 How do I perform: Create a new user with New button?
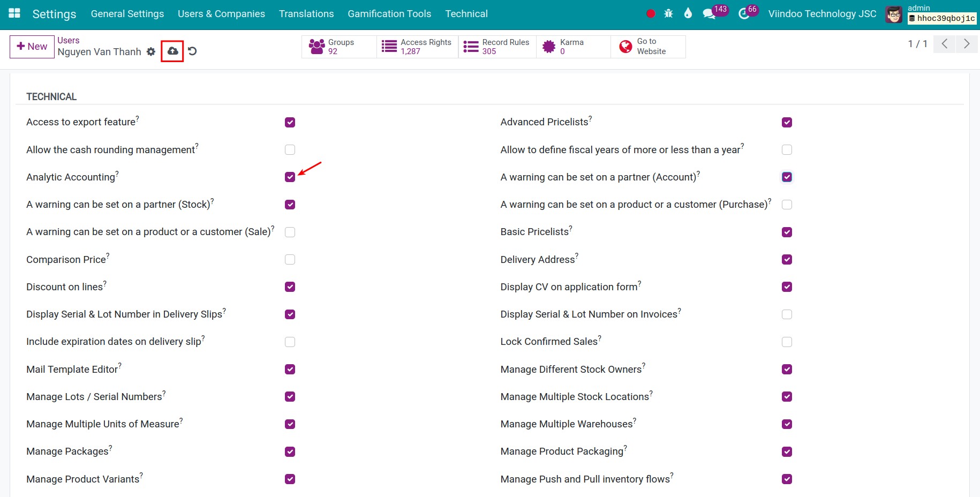(32, 47)
